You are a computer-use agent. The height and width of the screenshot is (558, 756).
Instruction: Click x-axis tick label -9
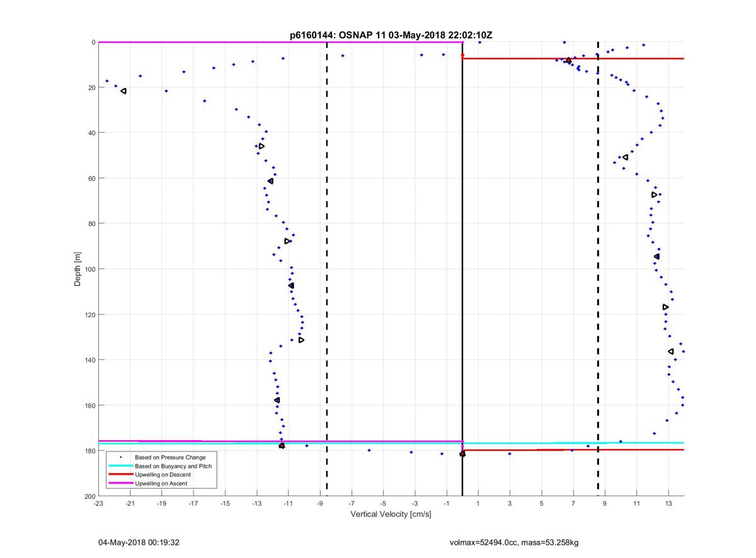(320, 504)
